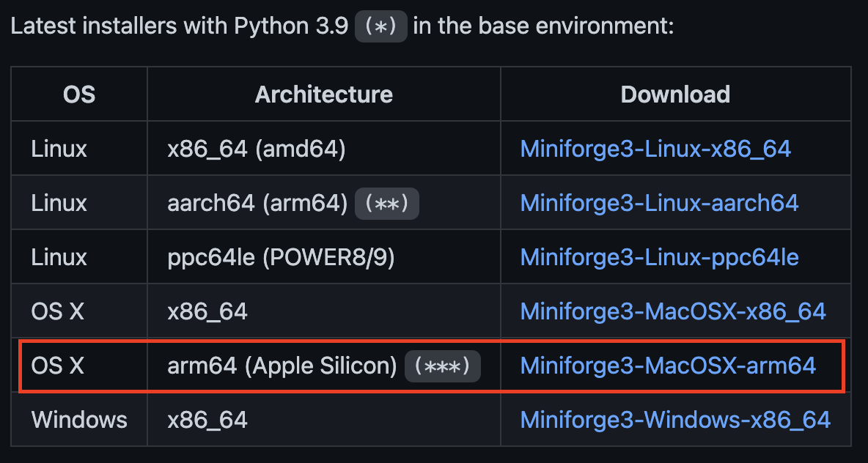Click the Download column header
The image size is (868, 463).
click(675, 95)
